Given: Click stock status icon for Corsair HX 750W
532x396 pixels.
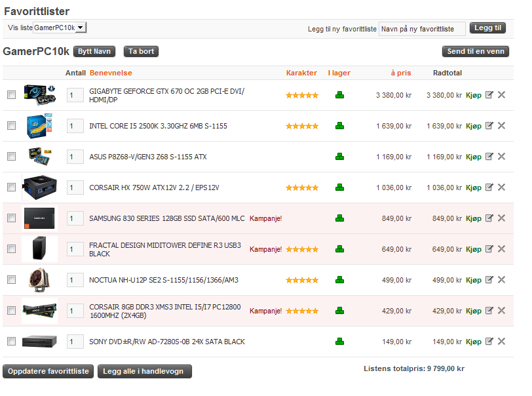Looking at the screenshot, I should pos(339,188).
